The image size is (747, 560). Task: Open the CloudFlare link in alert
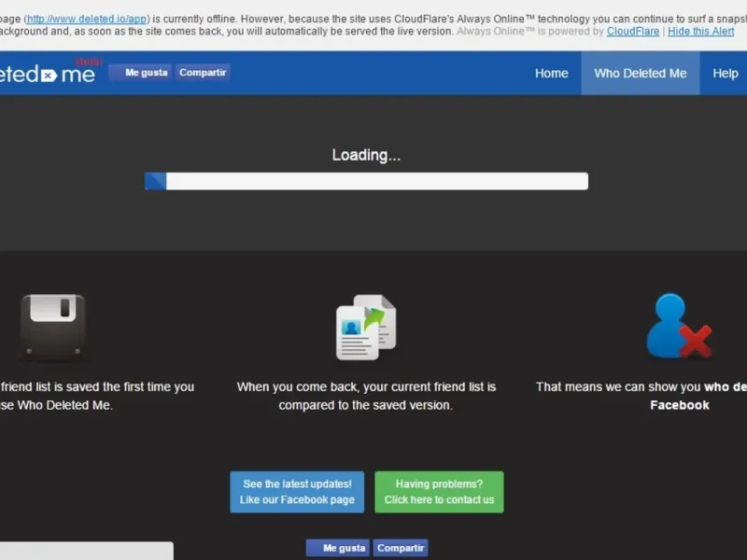[x=633, y=32]
